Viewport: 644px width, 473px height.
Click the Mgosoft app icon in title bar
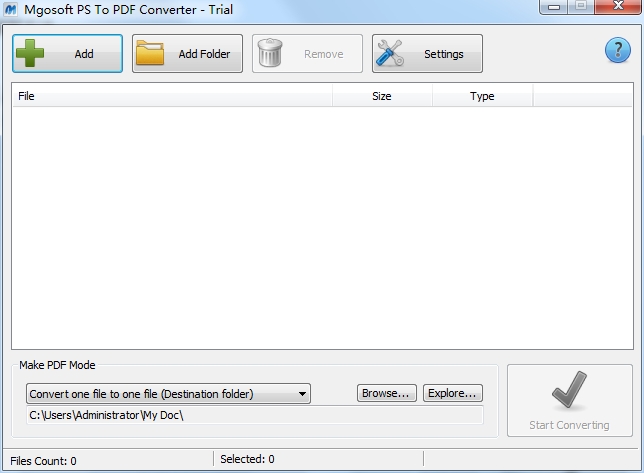point(10,9)
